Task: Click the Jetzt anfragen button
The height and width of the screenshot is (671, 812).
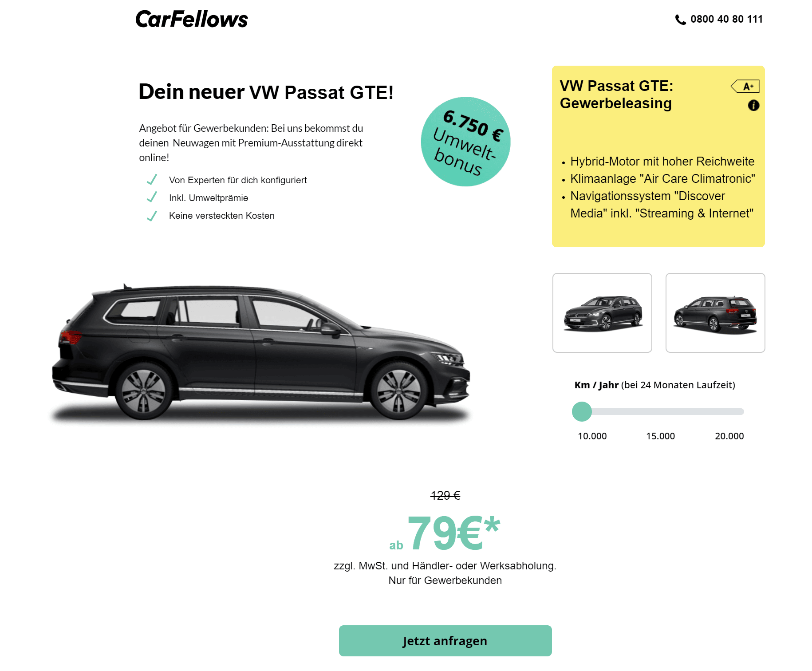Action: click(x=445, y=641)
